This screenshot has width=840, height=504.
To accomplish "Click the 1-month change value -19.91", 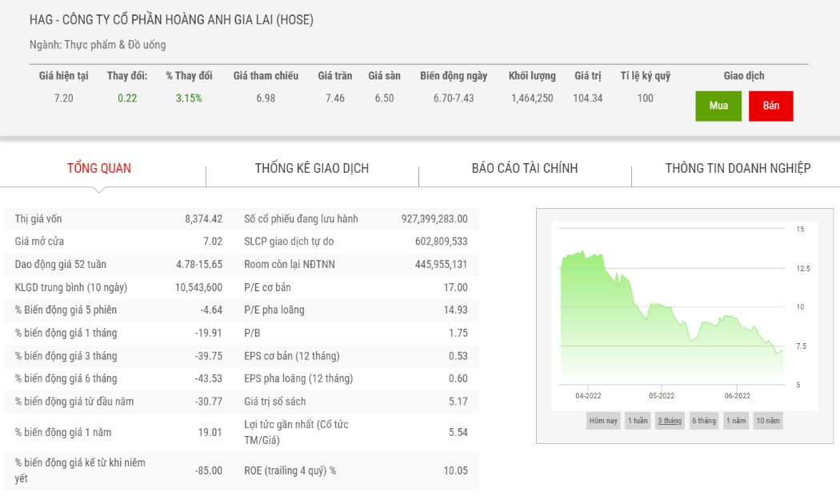I will pyautogui.click(x=208, y=333).
